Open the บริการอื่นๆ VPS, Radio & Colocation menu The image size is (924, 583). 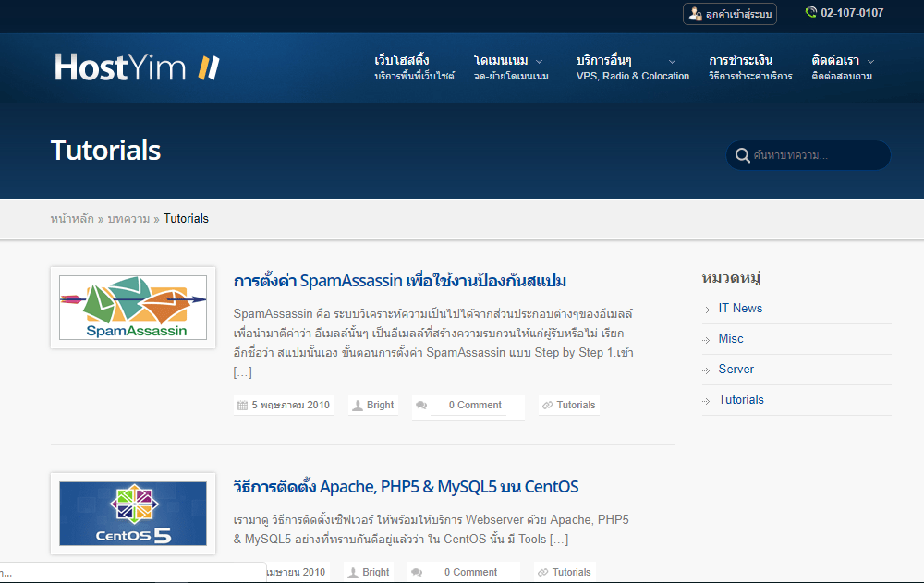coord(632,67)
